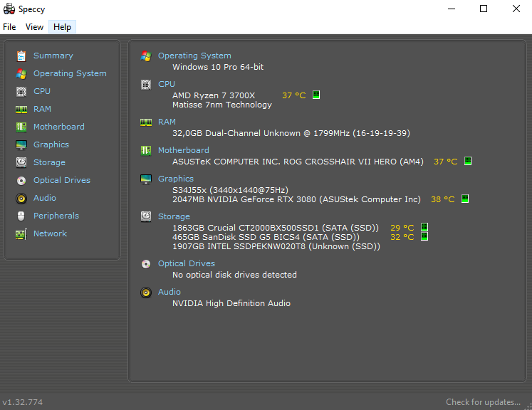Click the 32,0GB Dual-Channel RAM text
The image size is (532, 410).
(x=291, y=133)
